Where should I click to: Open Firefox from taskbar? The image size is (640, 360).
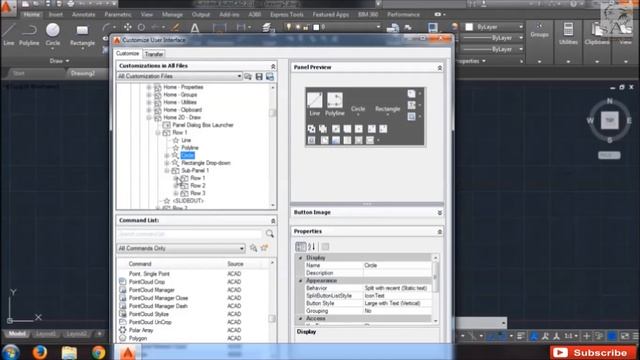pos(40,352)
